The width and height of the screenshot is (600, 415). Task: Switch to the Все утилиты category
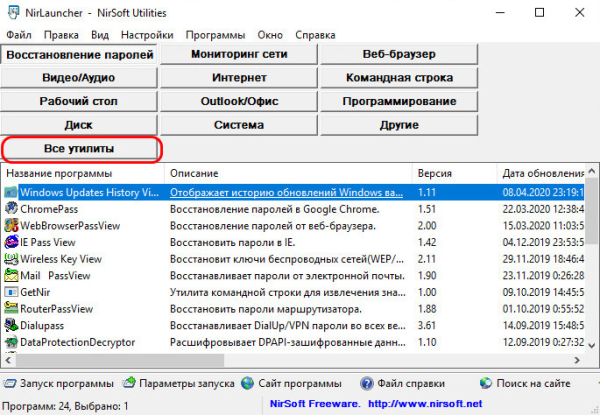[79, 148]
